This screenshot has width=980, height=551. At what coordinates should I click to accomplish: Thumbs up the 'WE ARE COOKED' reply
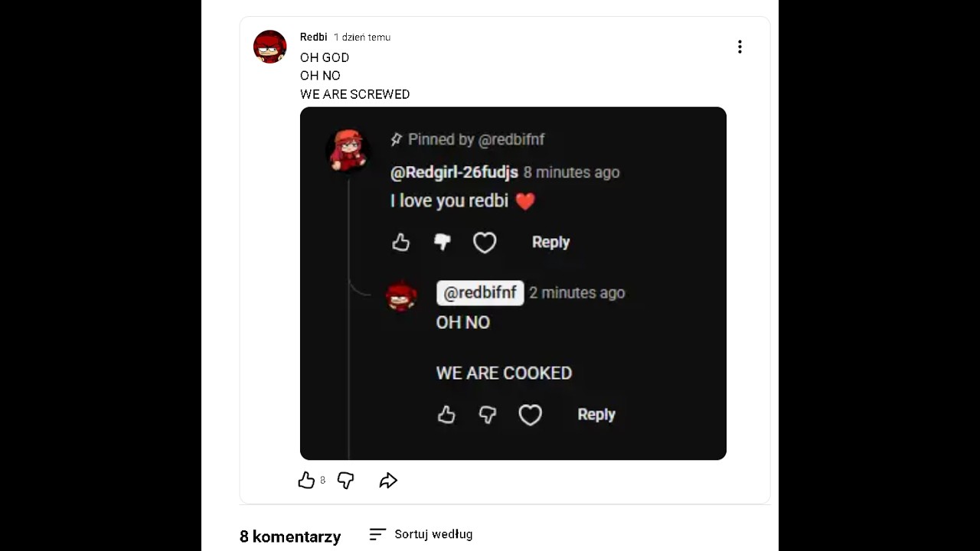[x=446, y=415]
